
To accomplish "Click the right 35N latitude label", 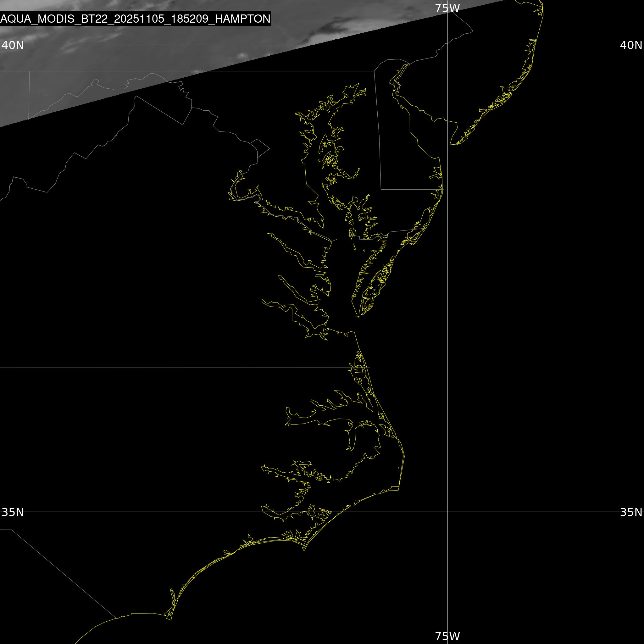I will [x=631, y=512].
